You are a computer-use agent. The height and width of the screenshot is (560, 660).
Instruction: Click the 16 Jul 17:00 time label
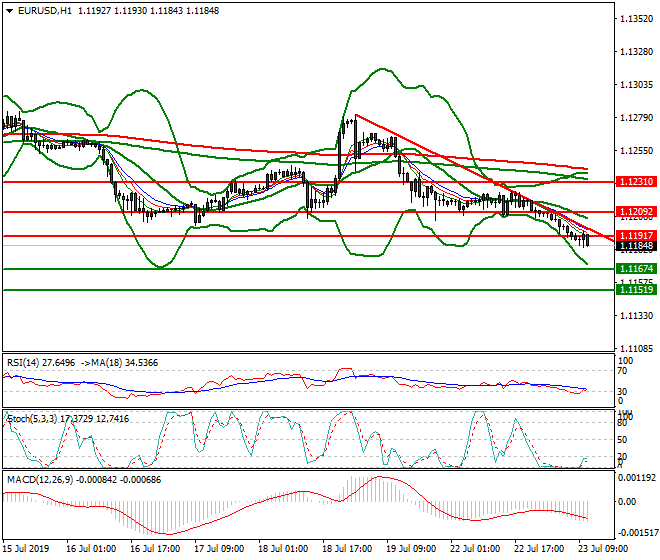pyautogui.click(x=155, y=549)
